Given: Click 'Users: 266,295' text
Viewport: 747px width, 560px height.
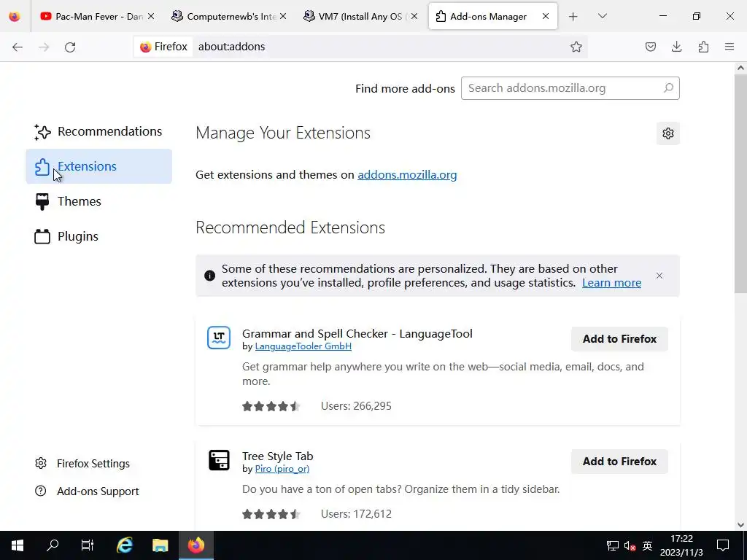Looking at the screenshot, I should coord(356,406).
